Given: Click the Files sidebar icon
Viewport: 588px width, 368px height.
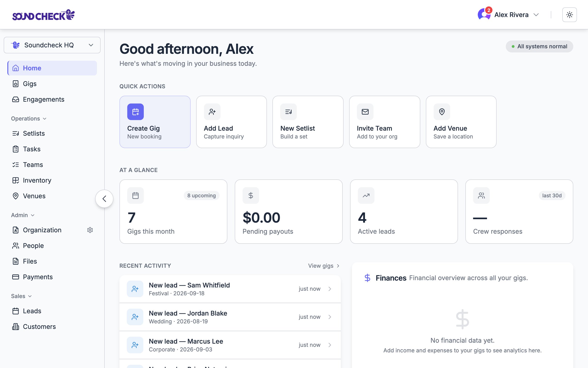Looking at the screenshot, I should pos(16,262).
